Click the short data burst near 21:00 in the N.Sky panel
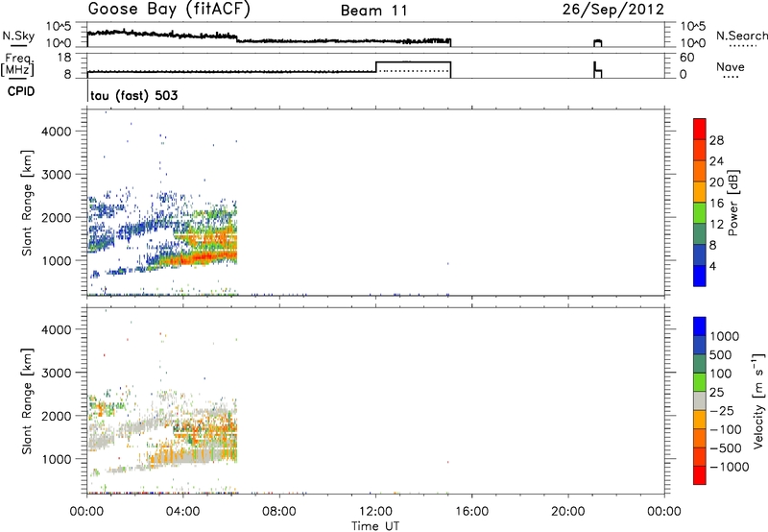Image resolution: width=768 pixels, height=532 pixels. [597, 43]
